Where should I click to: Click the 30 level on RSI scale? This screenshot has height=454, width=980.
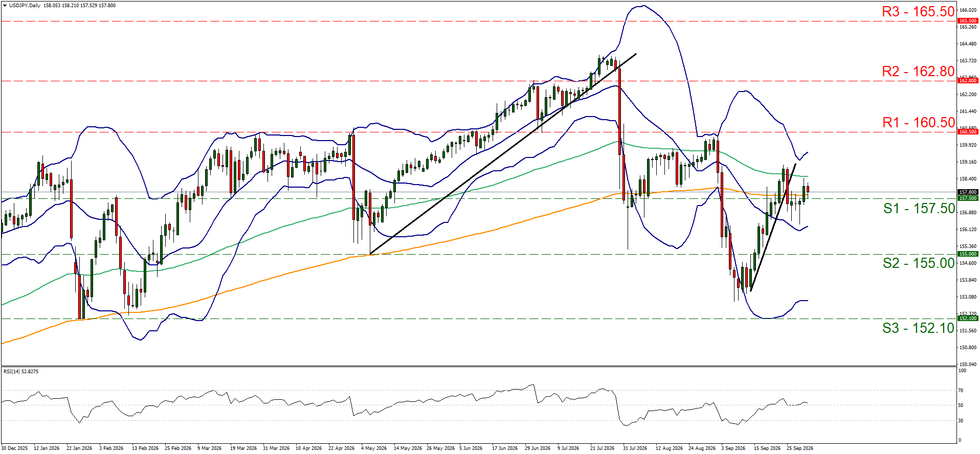pos(961,421)
